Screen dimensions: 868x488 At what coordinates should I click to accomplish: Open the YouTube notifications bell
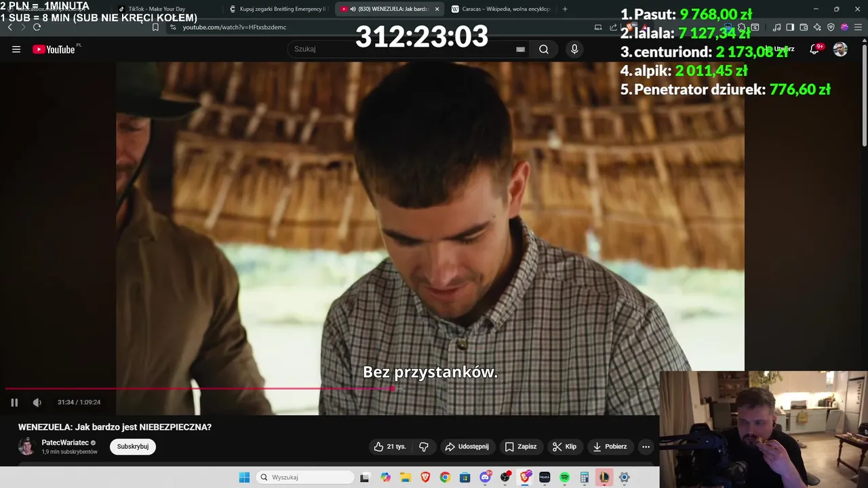tap(814, 49)
